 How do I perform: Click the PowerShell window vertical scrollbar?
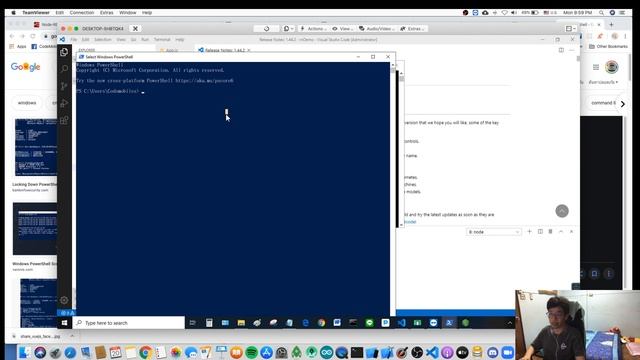393,188
